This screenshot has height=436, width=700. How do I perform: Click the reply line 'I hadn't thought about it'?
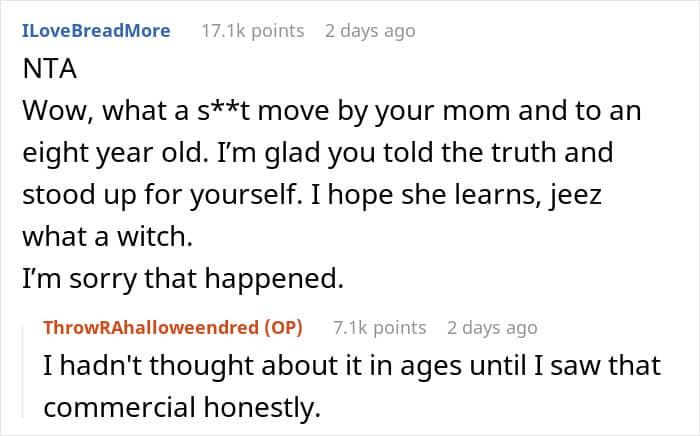click(x=350, y=366)
